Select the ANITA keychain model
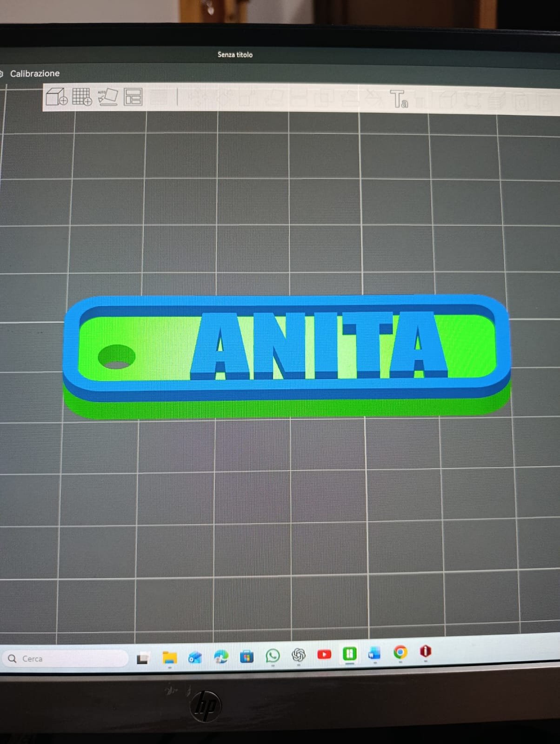 point(287,356)
